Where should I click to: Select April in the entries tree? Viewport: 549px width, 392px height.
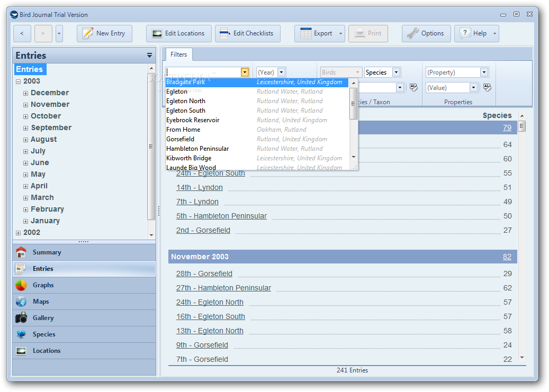click(x=39, y=186)
